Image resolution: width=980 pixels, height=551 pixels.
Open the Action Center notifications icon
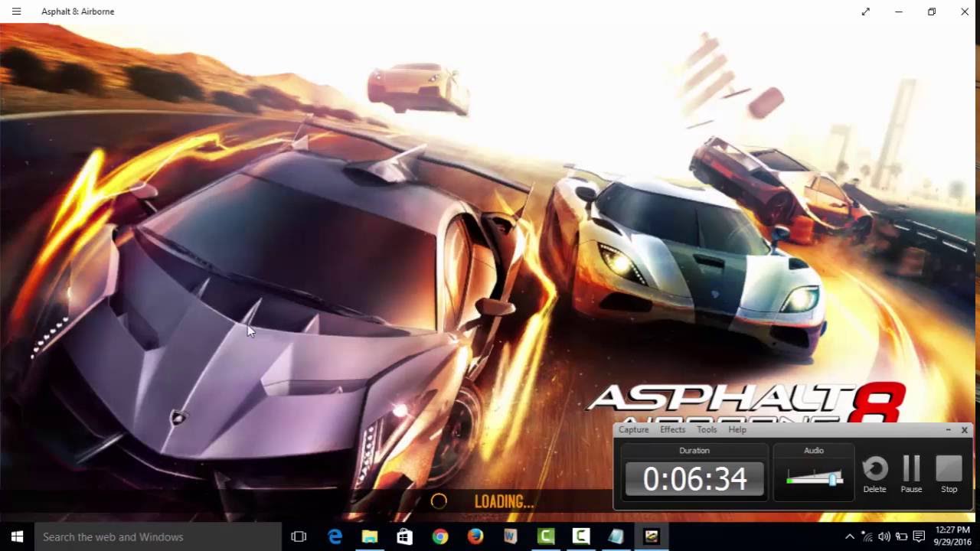pos(920,537)
